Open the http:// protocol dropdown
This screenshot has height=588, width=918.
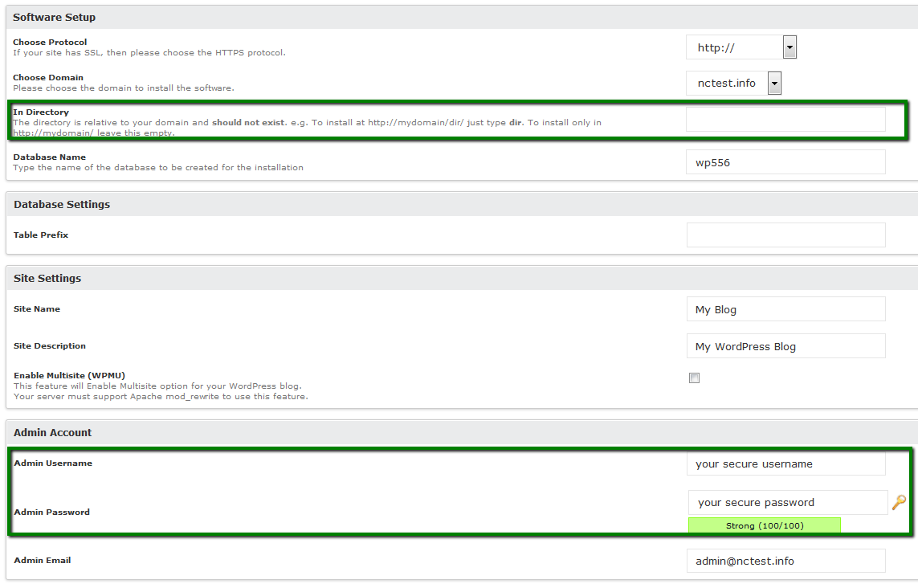(741, 48)
